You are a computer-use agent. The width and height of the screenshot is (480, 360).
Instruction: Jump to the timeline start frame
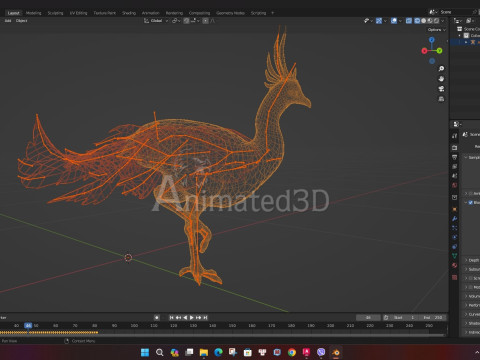(x=171, y=318)
